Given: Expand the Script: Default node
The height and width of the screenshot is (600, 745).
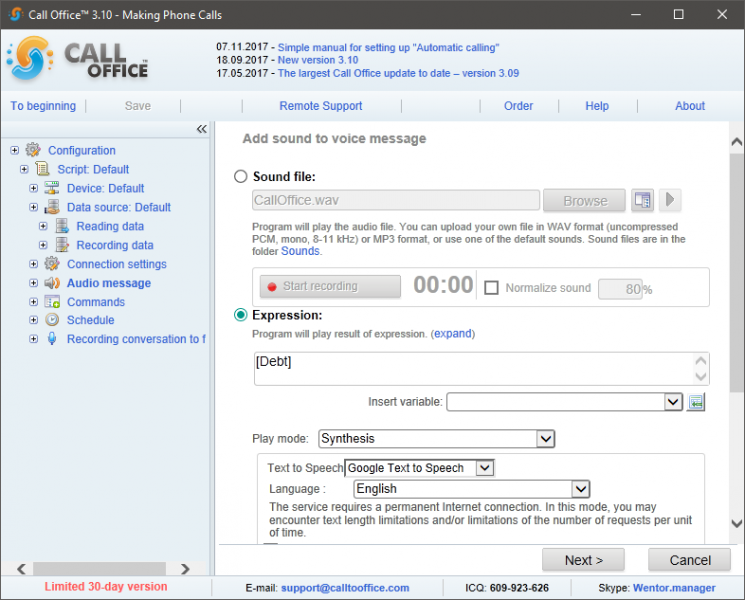Looking at the screenshot, I should coord(24,169).
